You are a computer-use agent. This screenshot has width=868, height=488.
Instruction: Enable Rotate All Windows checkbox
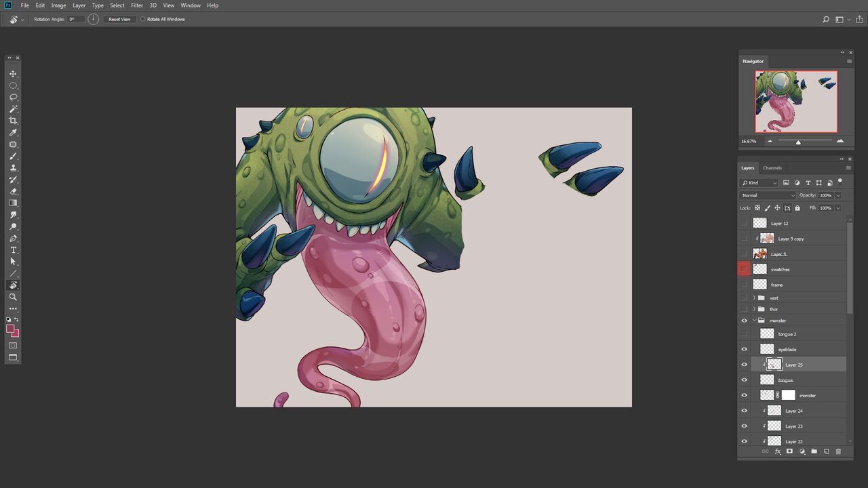[143, 20]
